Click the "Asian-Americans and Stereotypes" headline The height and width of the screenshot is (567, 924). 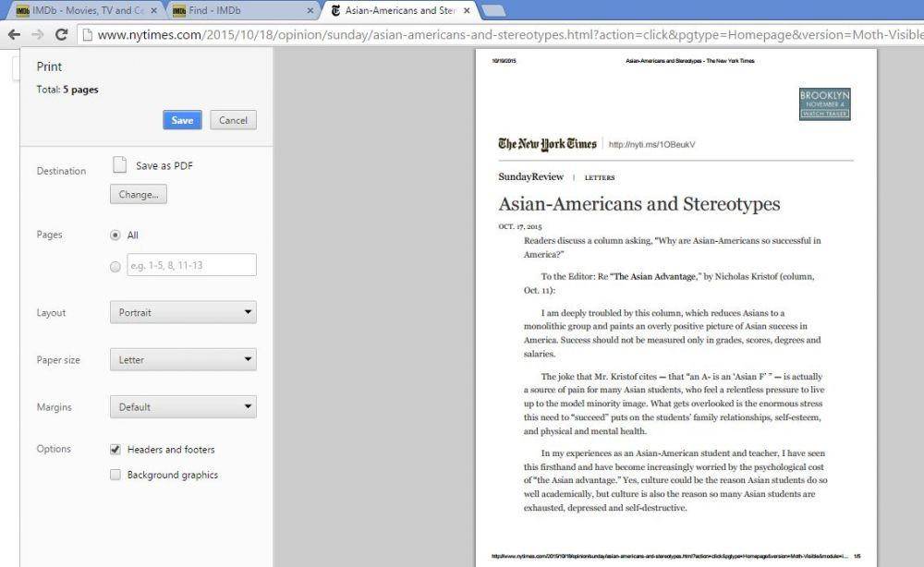pyautogui.click(x=639, y=204)
